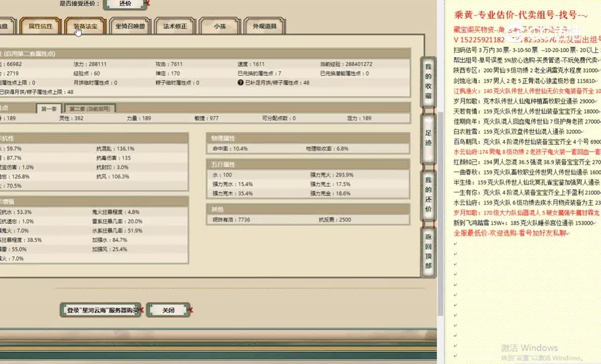601x364 pixels.
Task: Go to the 法术修正 tab
Action: (175, 26)
